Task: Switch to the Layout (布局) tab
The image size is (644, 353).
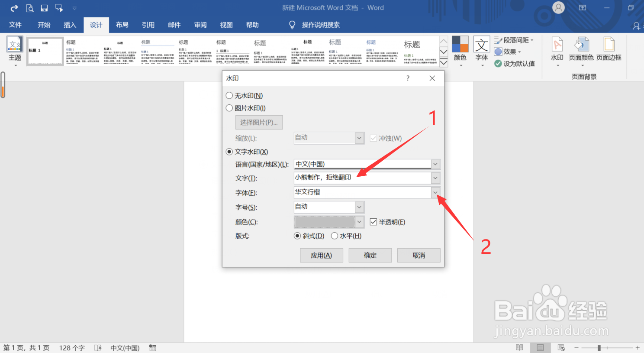Action: tap(122, 25)
